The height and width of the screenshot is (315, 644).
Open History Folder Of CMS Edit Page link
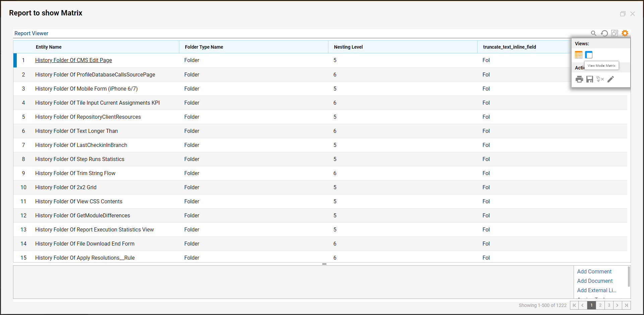(x=73, y=60)
